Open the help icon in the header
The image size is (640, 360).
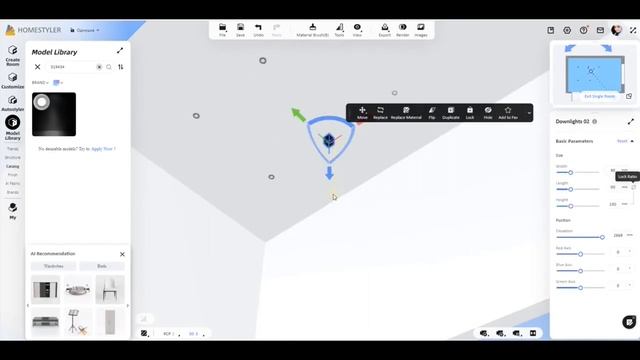click(x=584, y=30)
